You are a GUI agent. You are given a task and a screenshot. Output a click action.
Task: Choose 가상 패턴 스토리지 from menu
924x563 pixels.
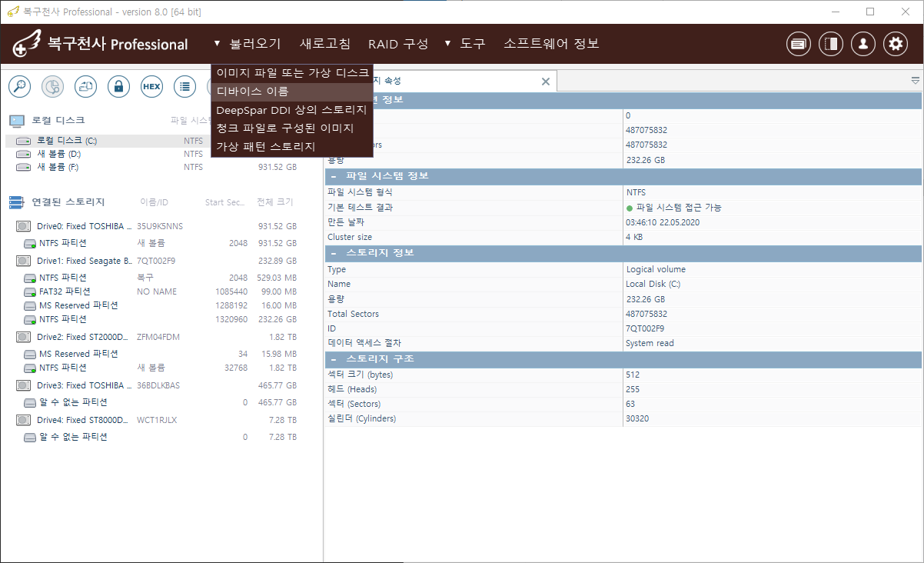pyautogui.click(x=265, y=146)
